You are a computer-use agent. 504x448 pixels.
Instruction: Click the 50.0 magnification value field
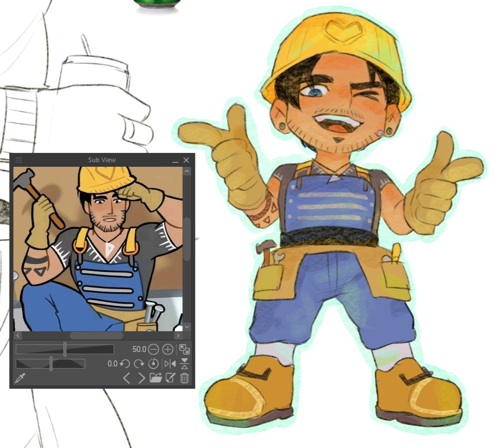(x=140, y=348)
